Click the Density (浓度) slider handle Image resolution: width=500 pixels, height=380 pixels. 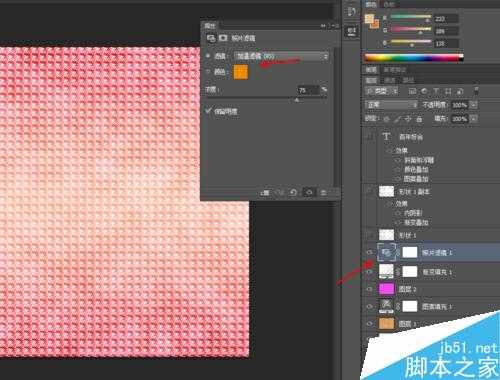pyautogui.click(x=296, y=100)
